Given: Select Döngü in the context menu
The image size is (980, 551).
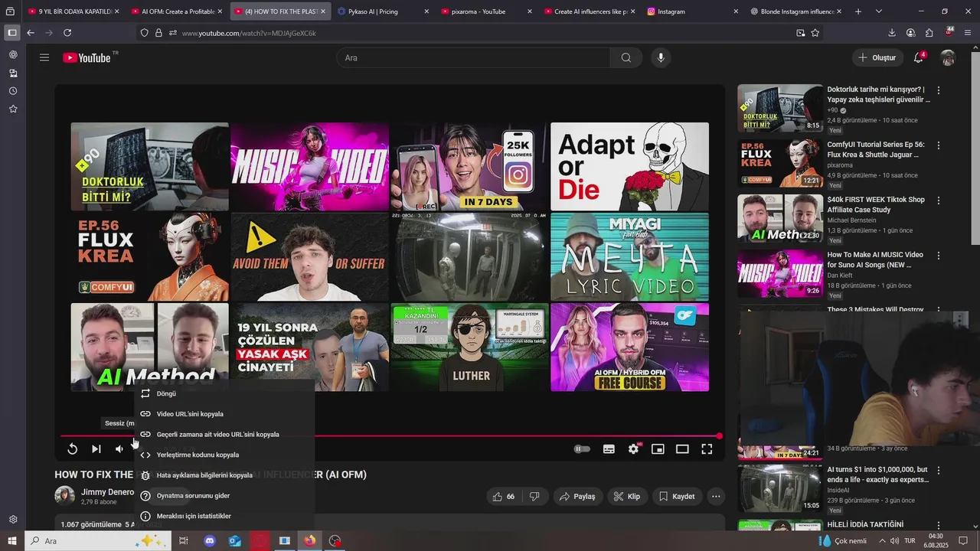Looking at the screenshot, I should click(x=224, y=393).
